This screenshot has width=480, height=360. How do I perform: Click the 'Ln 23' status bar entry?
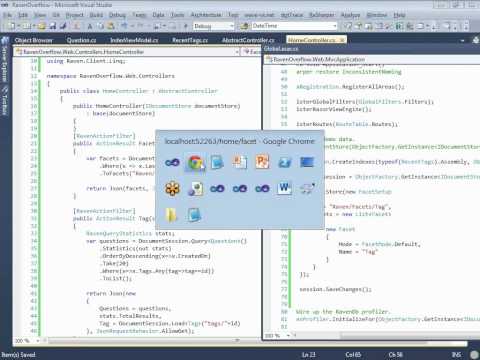(308, 355)
